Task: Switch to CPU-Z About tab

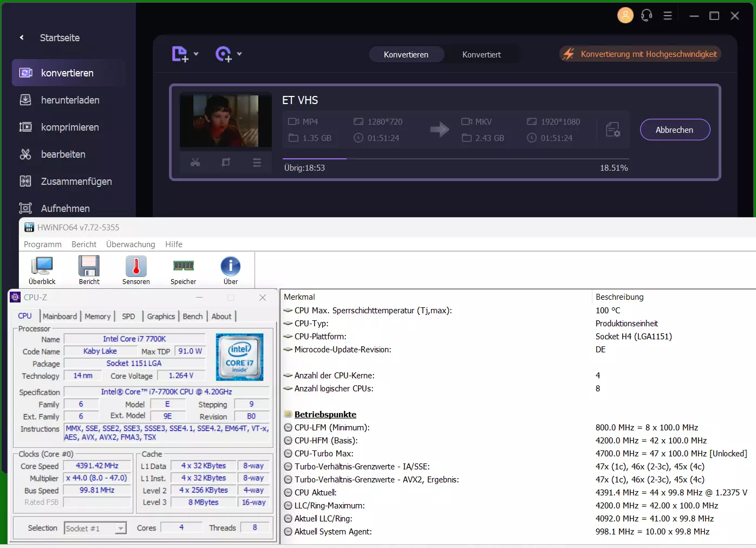Action: [221, 317]
